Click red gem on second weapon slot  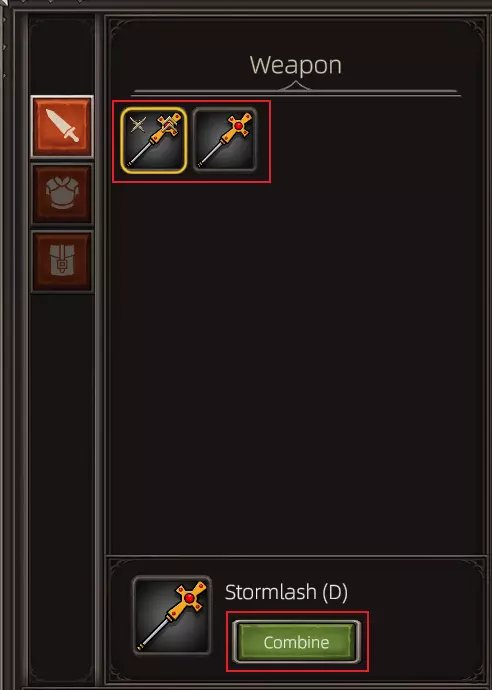(239, 126)
